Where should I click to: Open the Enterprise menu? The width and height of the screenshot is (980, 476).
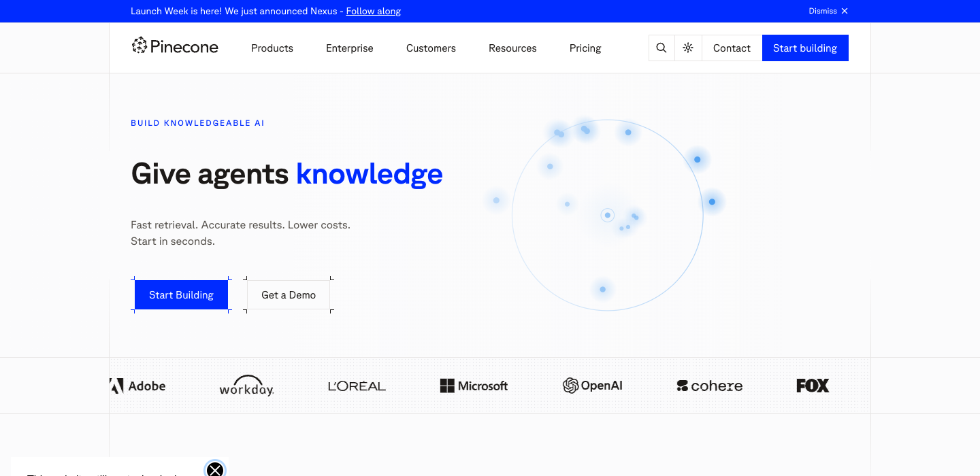pyautogui.click(x=350, y=48)
